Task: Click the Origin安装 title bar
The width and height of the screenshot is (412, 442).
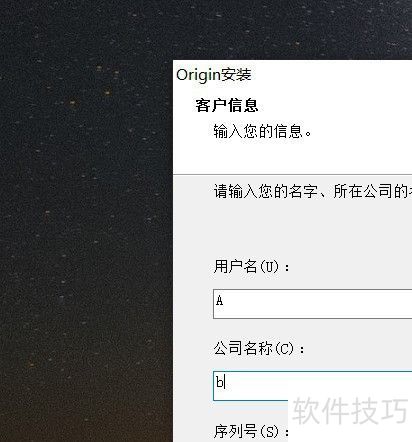Action: 292,75
